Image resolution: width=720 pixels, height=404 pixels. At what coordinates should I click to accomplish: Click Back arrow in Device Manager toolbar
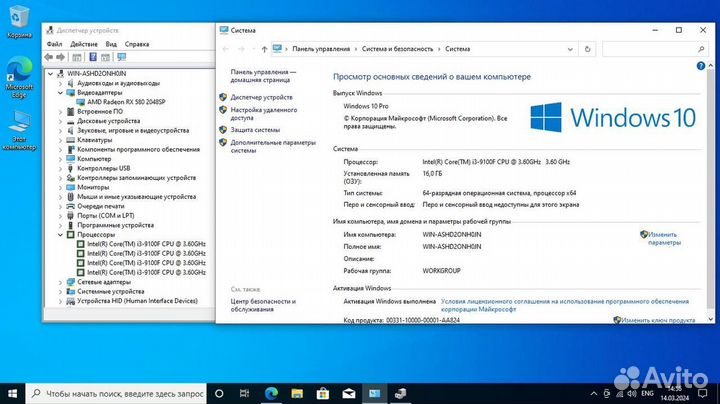49,57
